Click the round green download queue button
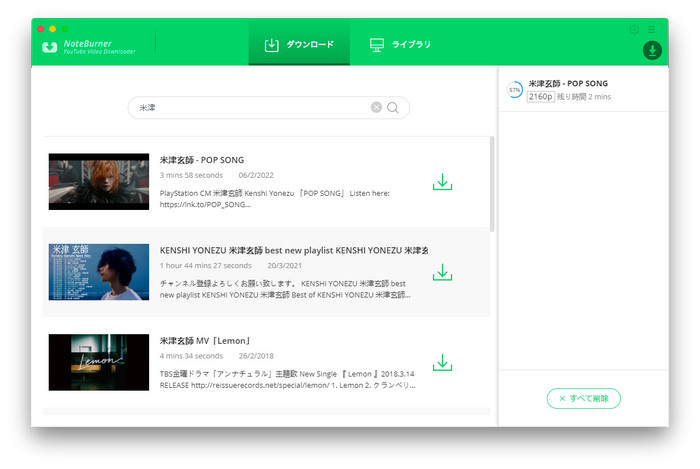The image size is (700, 469). coord(652,50)
